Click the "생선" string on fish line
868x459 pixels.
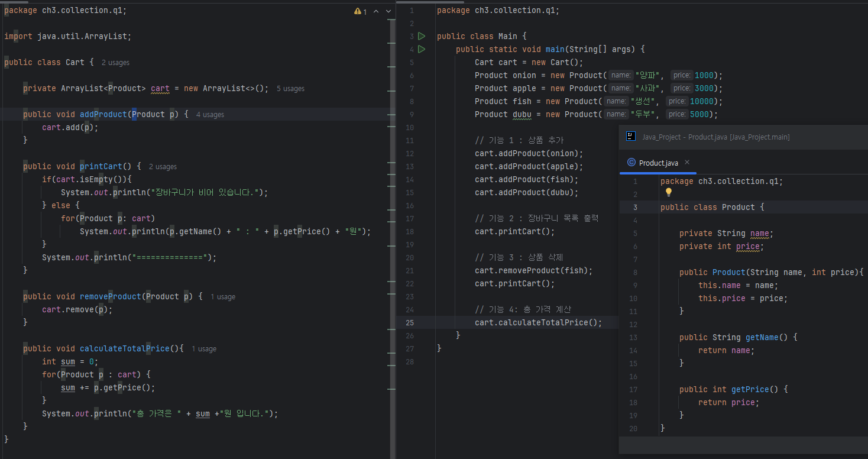coord(643,101)
